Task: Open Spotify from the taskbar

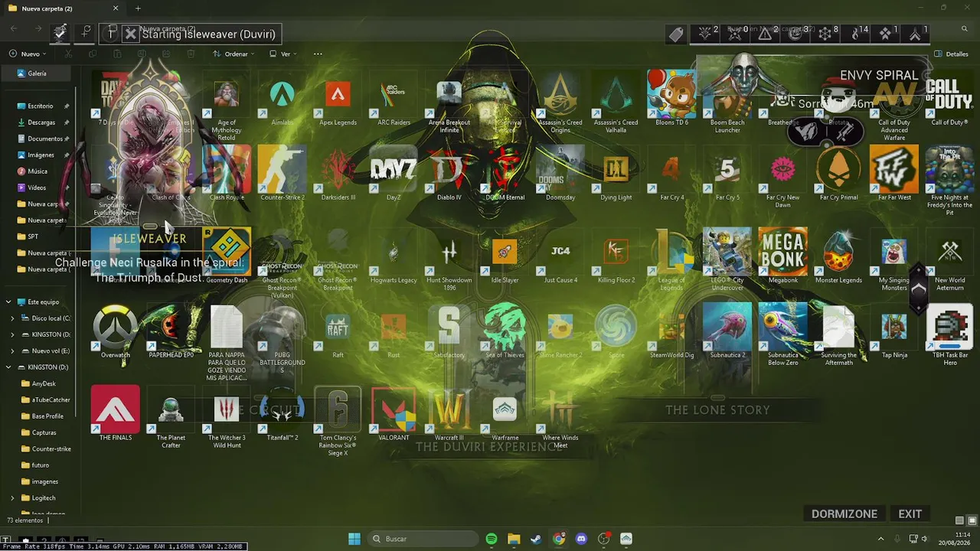Action: pyautogui.click(x=492, y=539)
